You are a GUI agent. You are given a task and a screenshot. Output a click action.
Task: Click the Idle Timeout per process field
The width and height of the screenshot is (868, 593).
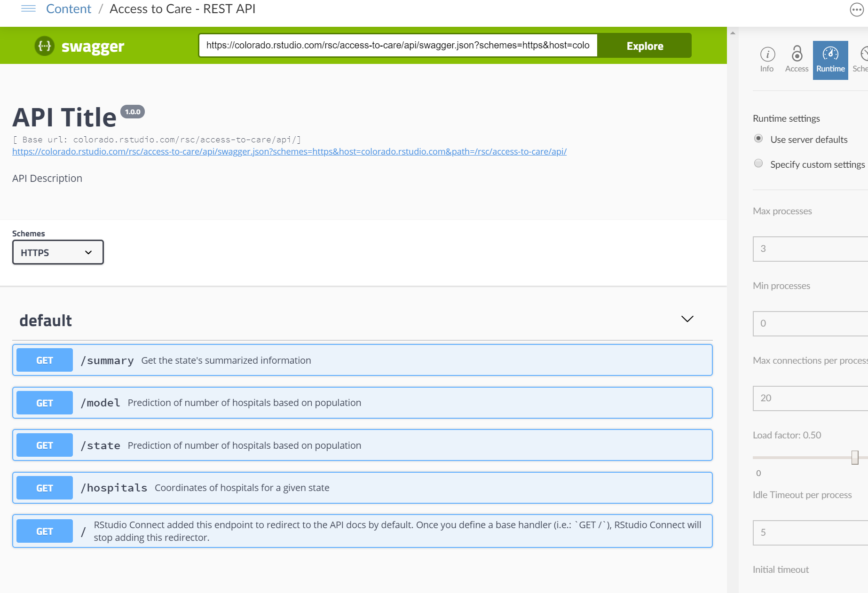point(810,532)
